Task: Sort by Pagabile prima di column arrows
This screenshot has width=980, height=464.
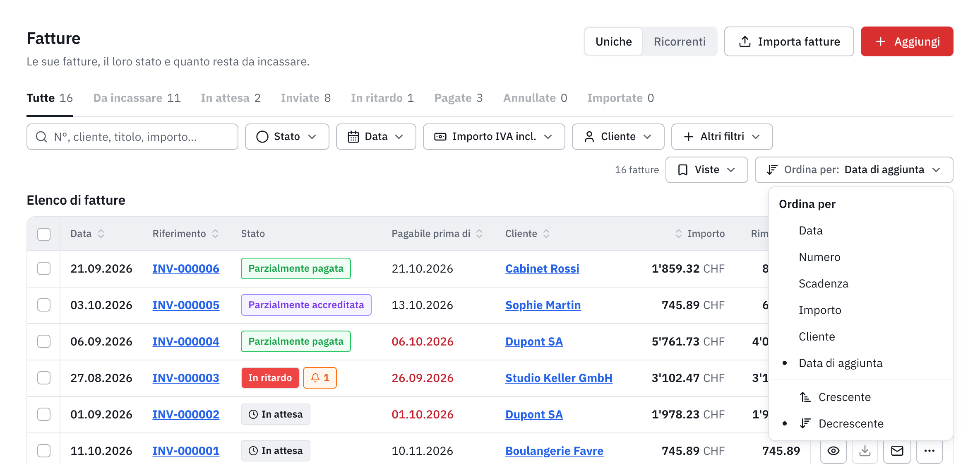Action: click(x=479, y=234)
